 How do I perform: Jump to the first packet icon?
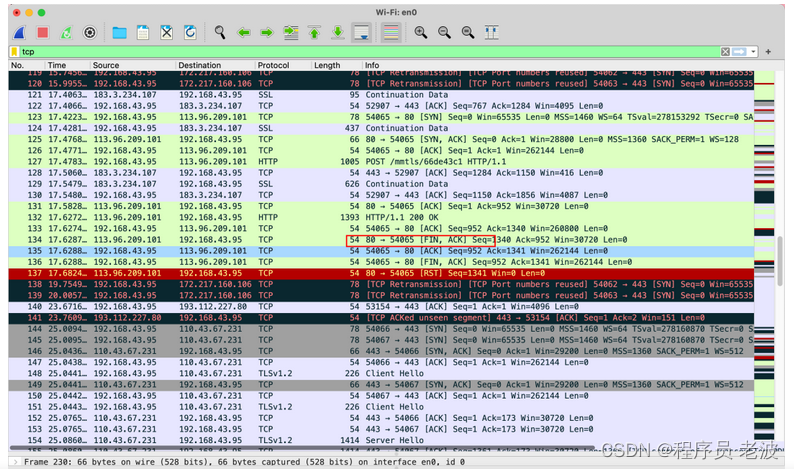(x=314, y=33)
